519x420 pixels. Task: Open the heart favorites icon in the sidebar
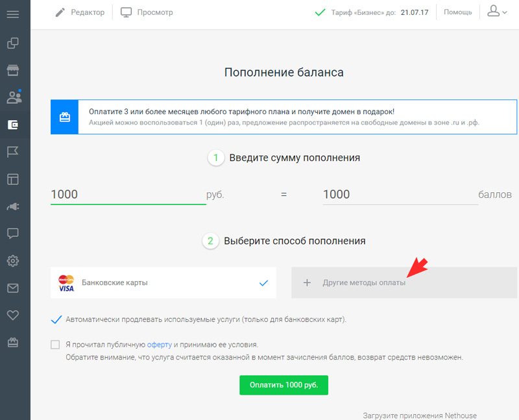[x=12, y=315]
